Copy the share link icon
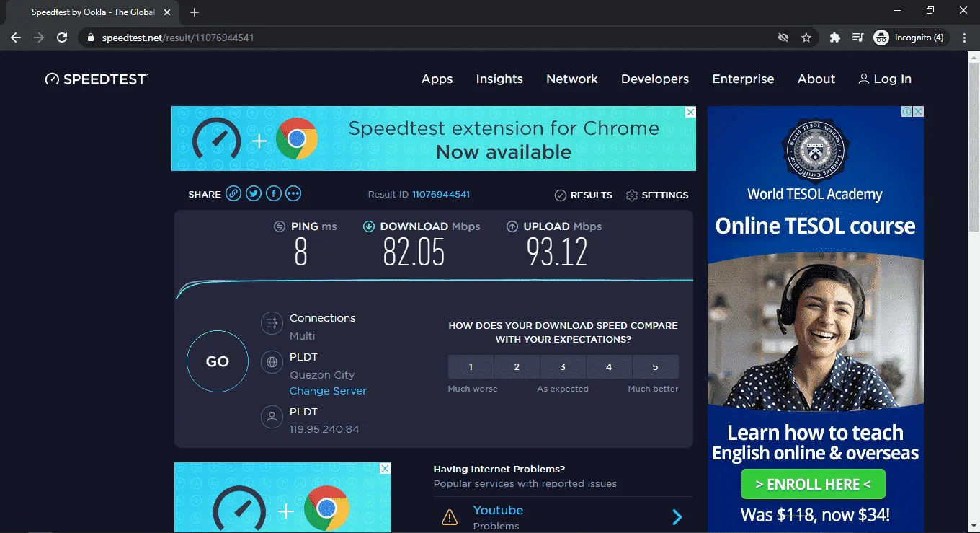Viewport: 980px width, 533px height. [233, 193]
